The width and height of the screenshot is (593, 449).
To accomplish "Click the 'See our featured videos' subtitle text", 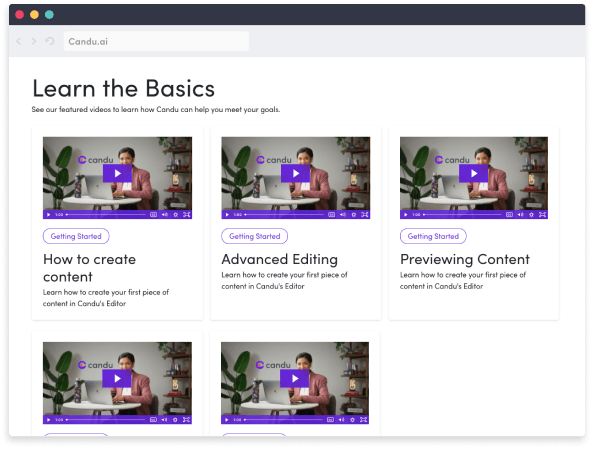I will 156,109.
